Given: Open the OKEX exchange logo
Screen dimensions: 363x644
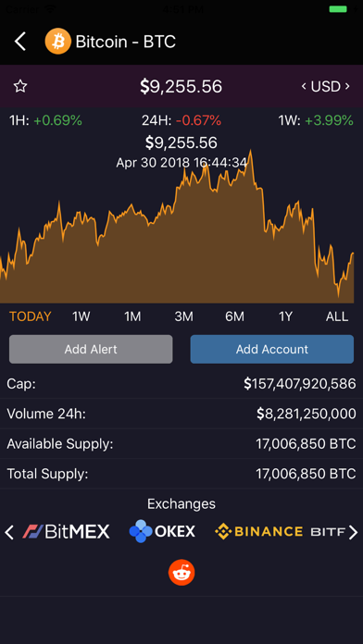Looking at the screenshot, I should click(162, 531).
